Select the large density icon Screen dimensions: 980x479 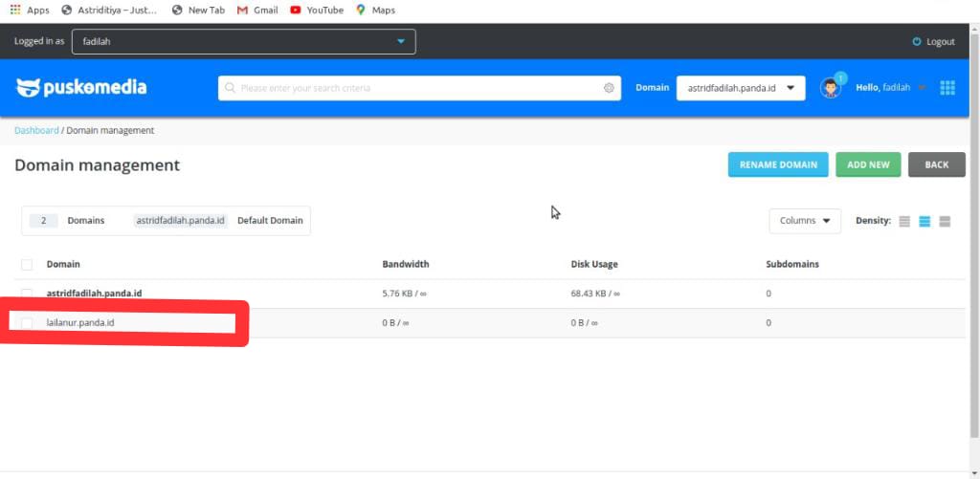pos(945,221)
